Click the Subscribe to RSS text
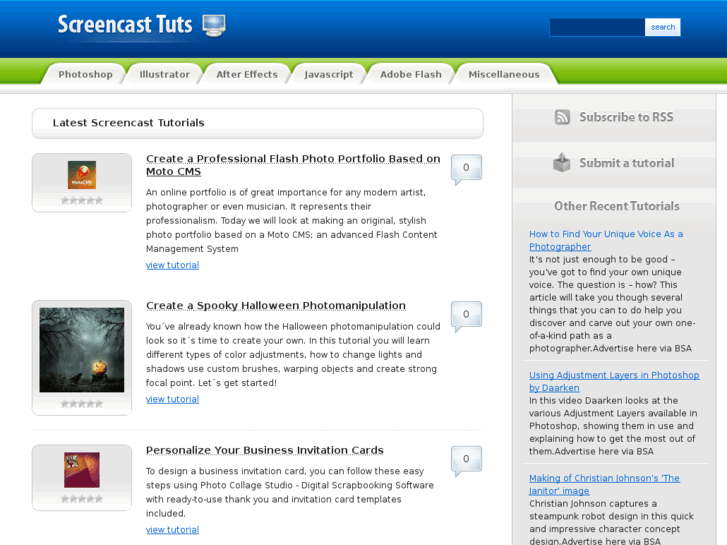 tap(626, 117)
